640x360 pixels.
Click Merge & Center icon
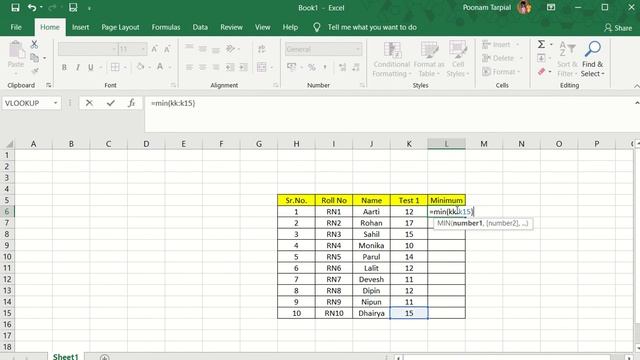pyautogui.click(x=262, y=67)
